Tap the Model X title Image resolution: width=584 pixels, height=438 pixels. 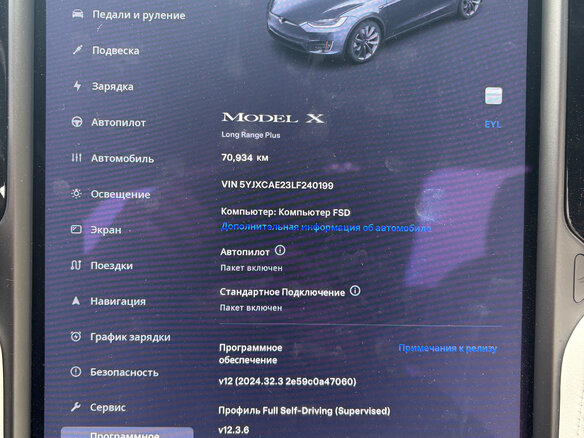[x=273, y=118]
